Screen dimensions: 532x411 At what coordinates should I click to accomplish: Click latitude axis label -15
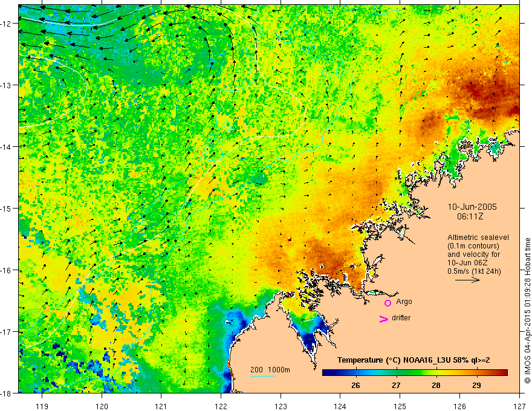point(7,209)
